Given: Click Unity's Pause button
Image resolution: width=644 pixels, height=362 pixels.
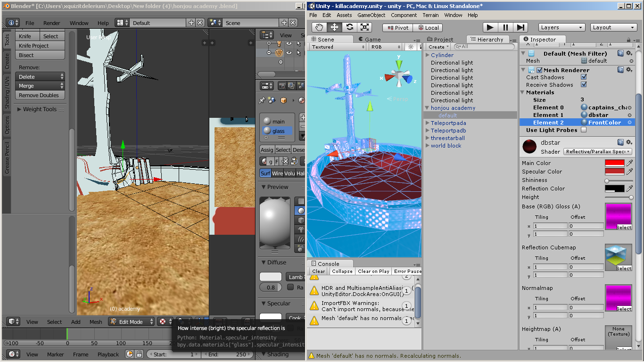Looking at the screenshot, I should pyautogui.click(x=505, y=27).
